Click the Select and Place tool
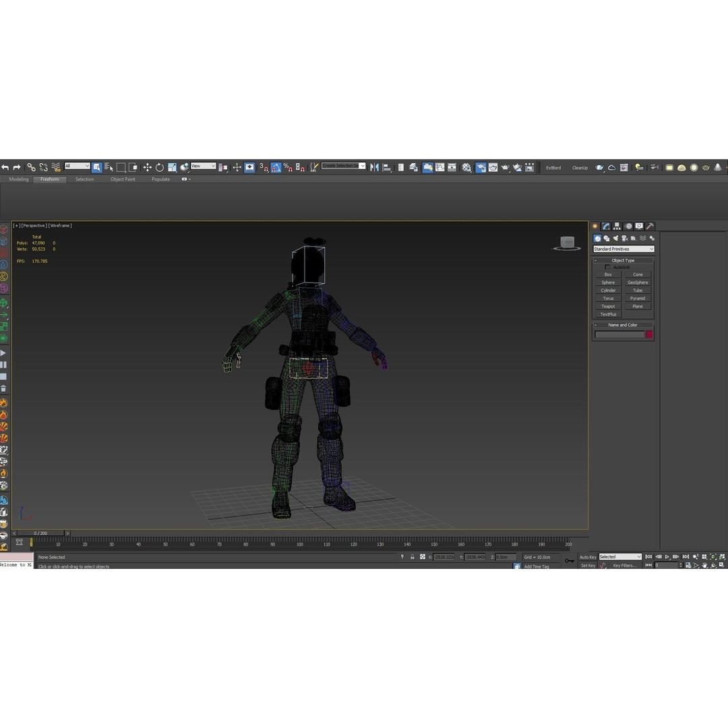728x728 pixels. (184, 168)
